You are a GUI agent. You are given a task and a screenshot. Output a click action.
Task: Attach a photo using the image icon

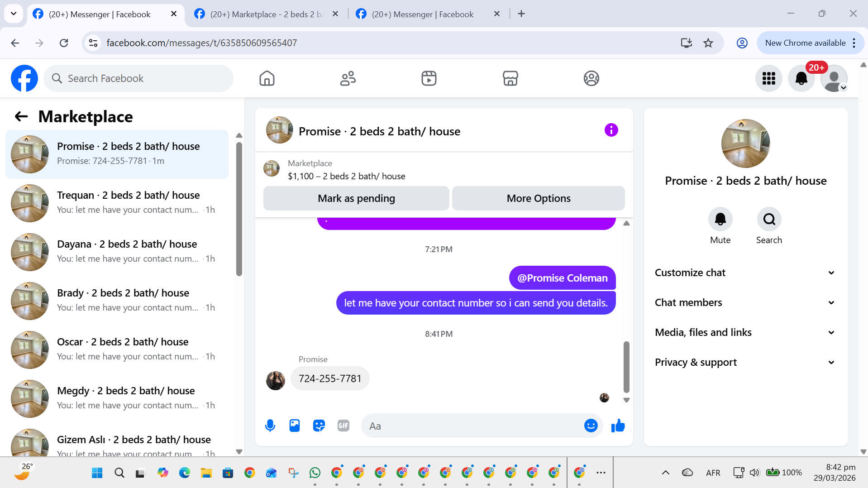(x=295, y=426)
